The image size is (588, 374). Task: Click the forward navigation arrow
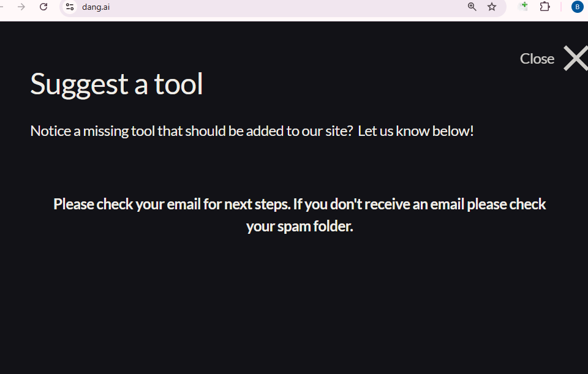click(x=21, y=7)
